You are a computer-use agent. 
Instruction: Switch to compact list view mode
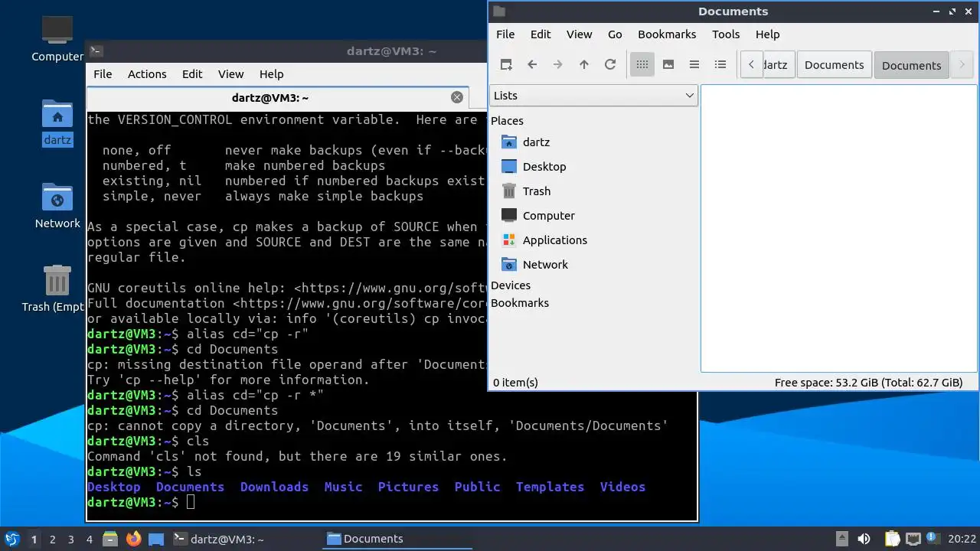point(694,65)
